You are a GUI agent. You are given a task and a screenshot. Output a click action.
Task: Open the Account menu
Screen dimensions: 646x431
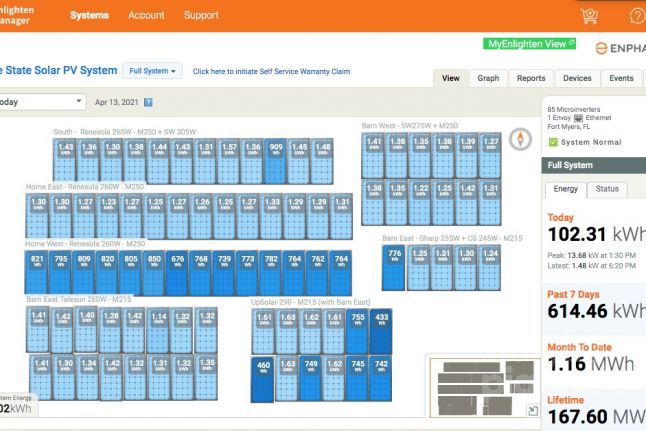[146, 15]
